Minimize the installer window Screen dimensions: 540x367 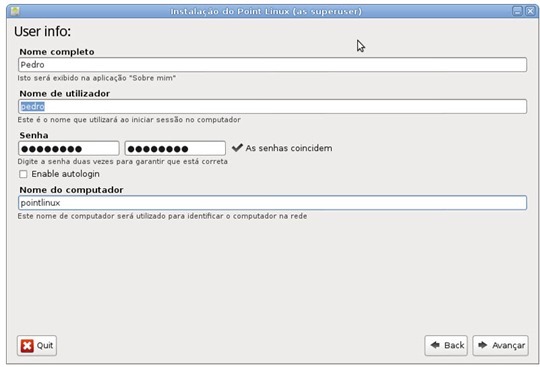[517, 11]
